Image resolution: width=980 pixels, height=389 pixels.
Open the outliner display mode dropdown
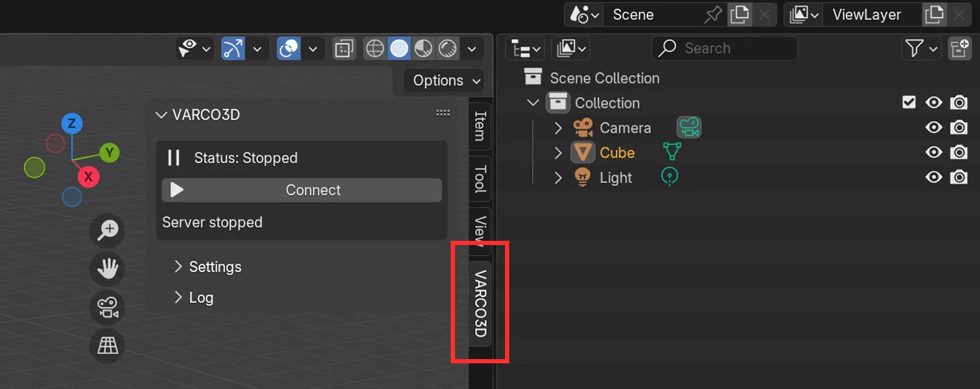(571, 48)
